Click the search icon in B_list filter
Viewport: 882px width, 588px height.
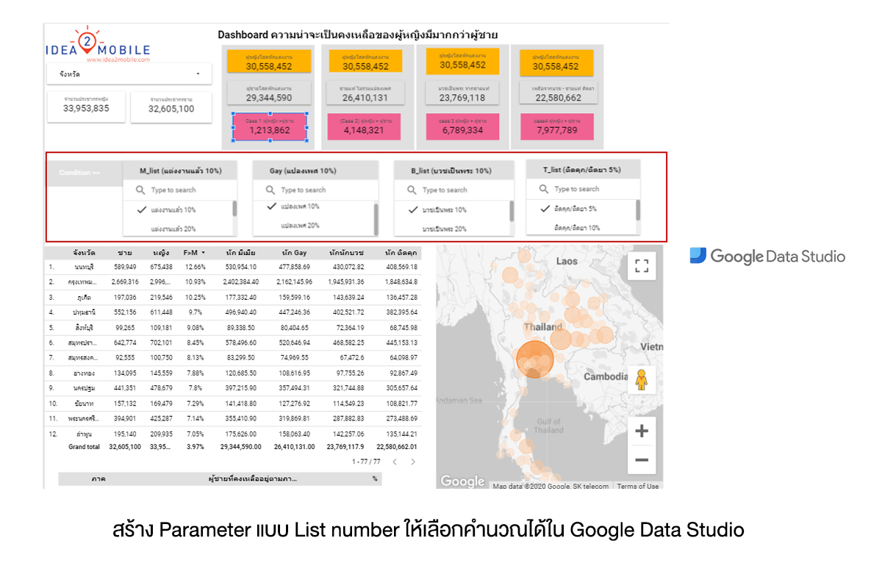[412, 190]
